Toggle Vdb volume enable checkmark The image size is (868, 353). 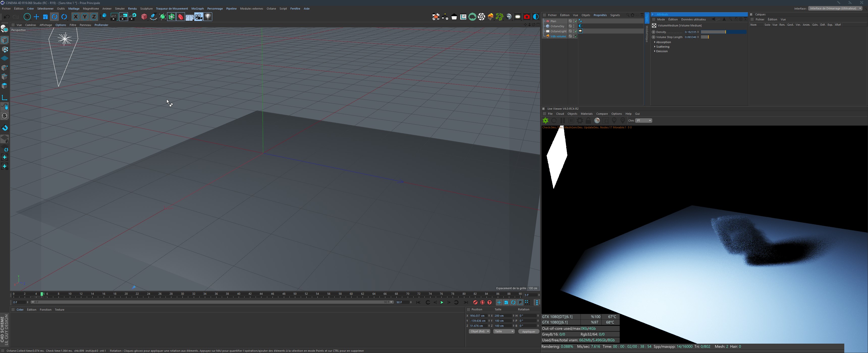(576, 36)
